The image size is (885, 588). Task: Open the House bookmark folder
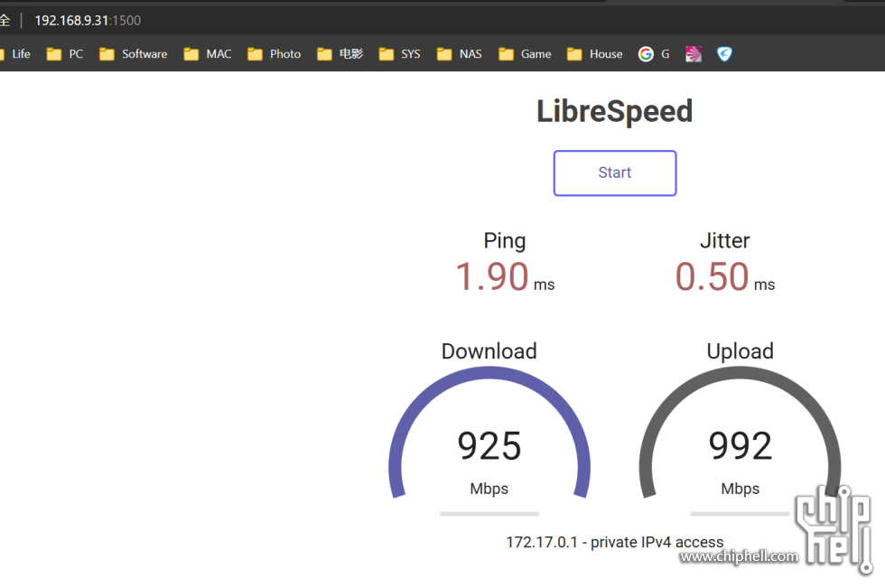point(595,54)
